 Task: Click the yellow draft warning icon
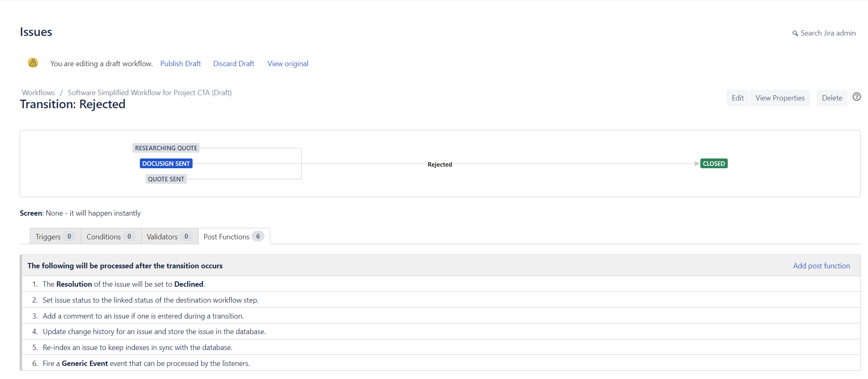point(33,63)
